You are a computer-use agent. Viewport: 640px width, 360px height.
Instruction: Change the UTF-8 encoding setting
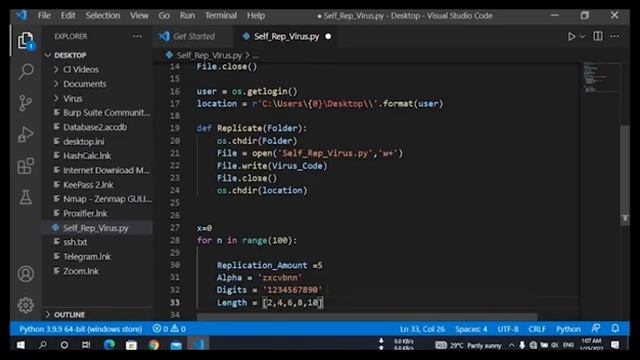coord(508,329)
